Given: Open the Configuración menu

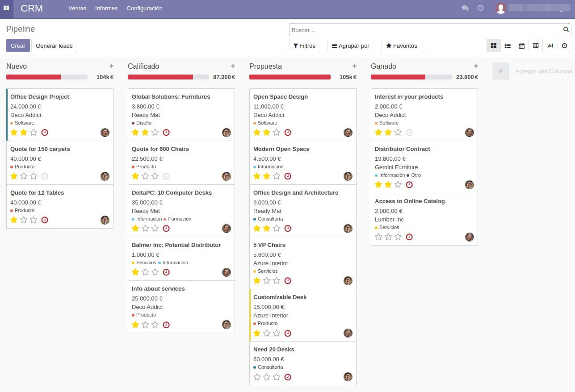Looking at the screenshot, I should tap(144, 8).
